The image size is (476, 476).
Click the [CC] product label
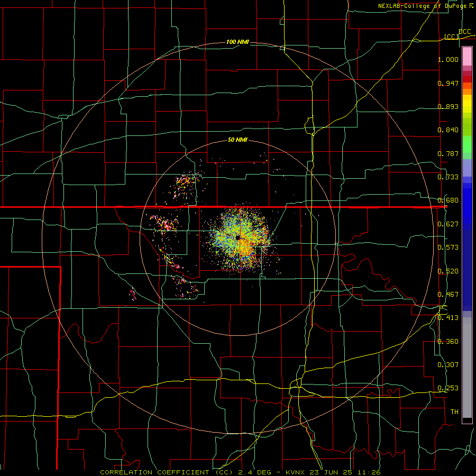pyautogui.click(x=452, y=36)
